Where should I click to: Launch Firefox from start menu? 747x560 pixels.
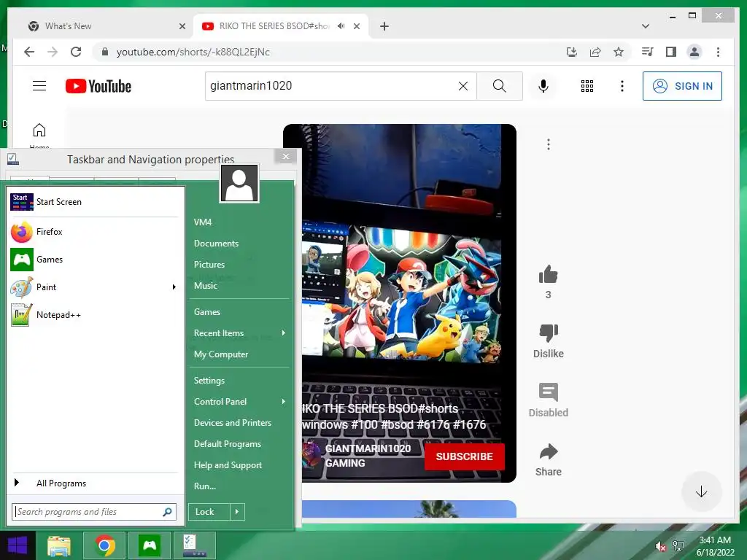(x=94, y=232)
